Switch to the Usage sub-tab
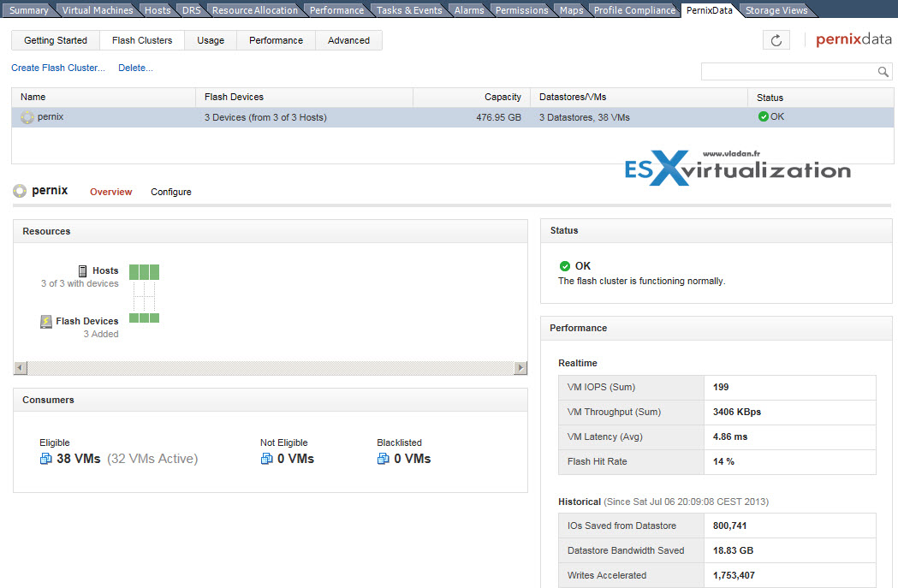 [x=211, y=40]
